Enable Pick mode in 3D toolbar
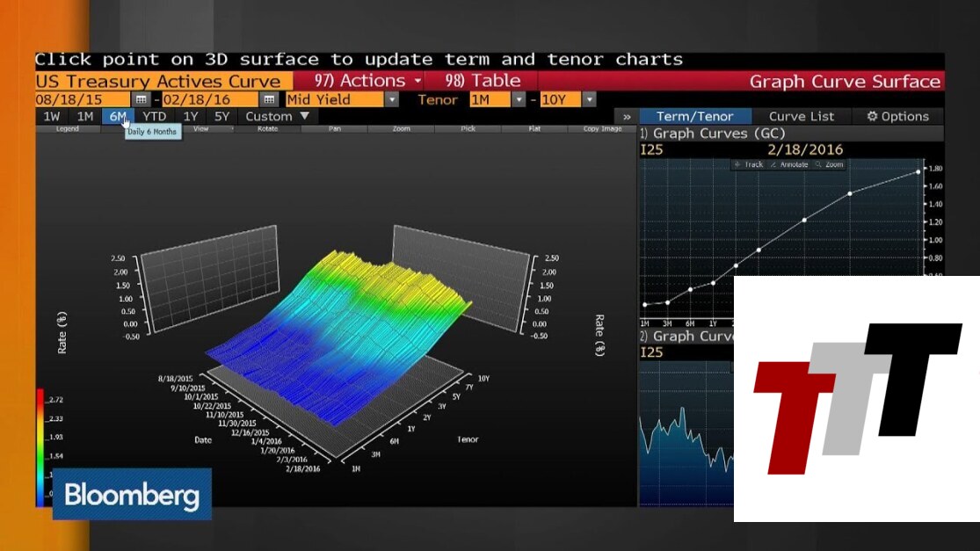The height and width of the screenshot is (551, 980). (x=468, y=129)
